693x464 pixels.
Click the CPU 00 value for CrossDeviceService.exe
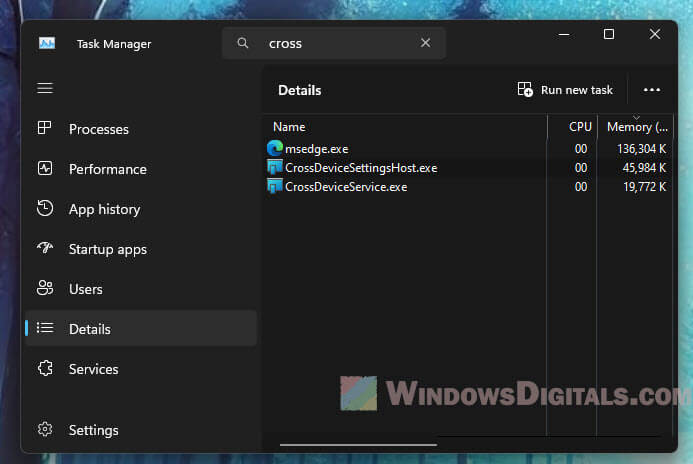[581, 187]
